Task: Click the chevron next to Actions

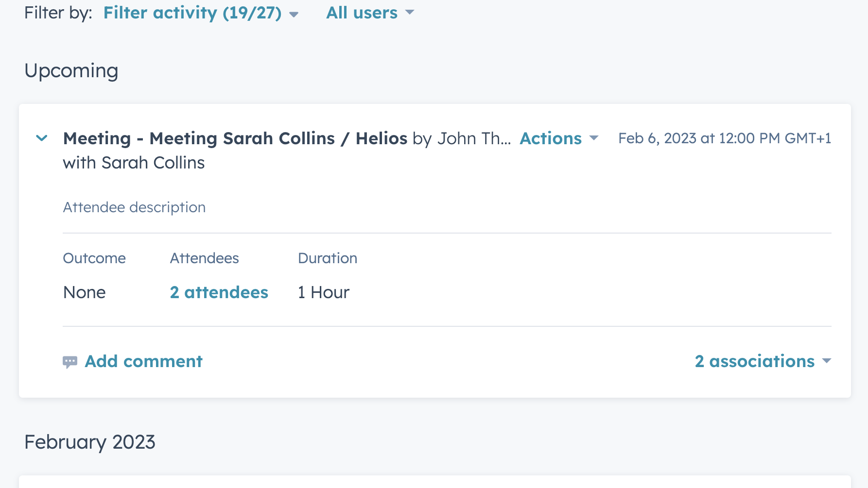Action: [x=593, y=139]
